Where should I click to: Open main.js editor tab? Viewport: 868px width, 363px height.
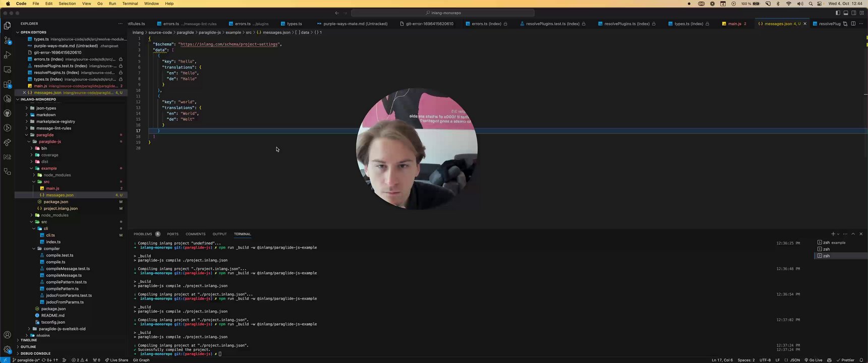(734, 24)
